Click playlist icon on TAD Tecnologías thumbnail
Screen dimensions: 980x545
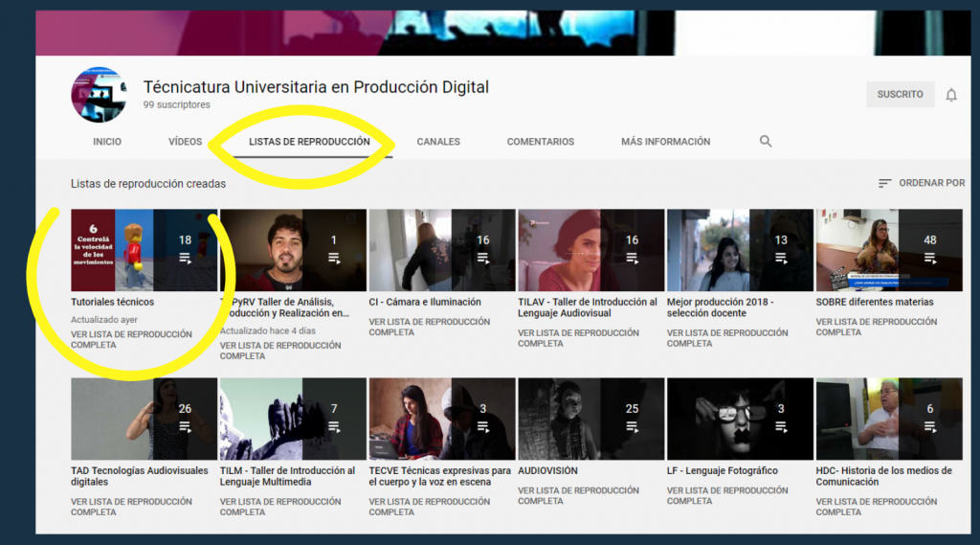(185, 427)
